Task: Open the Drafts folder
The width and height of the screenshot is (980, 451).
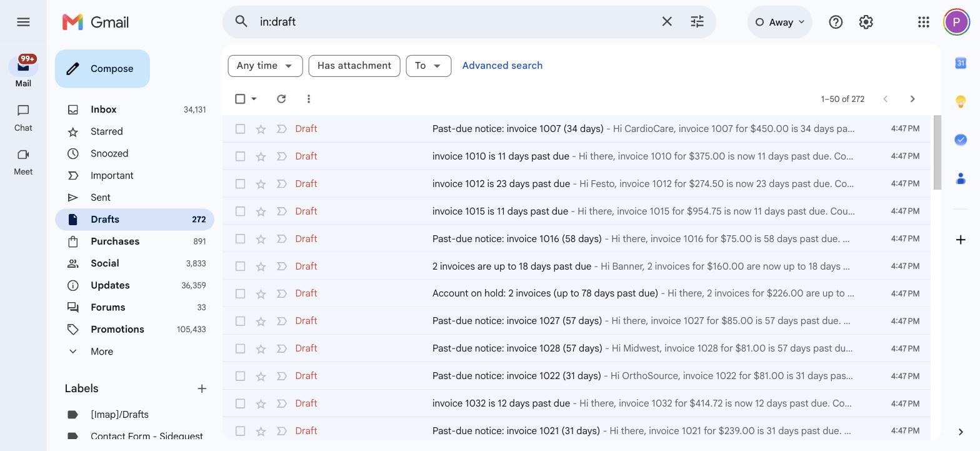Action: pos(134,220)
